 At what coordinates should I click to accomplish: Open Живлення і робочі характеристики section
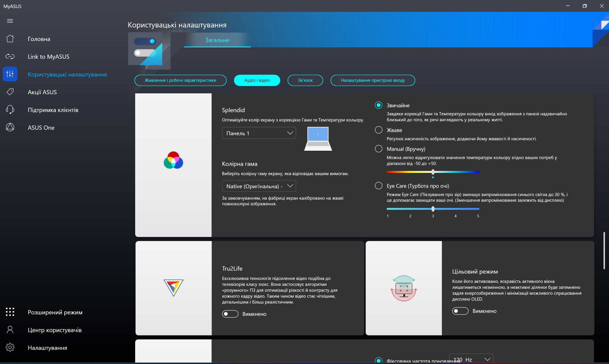(x=180, y=80)
